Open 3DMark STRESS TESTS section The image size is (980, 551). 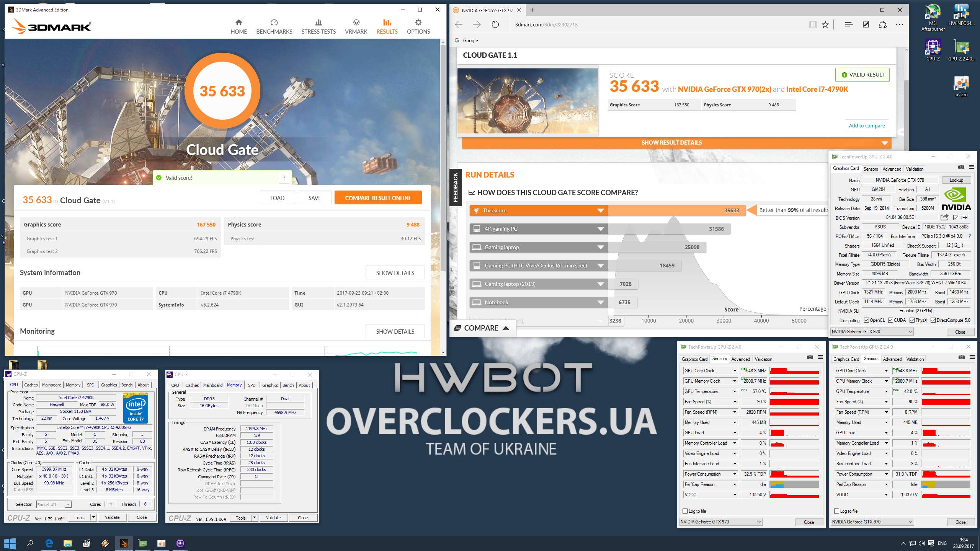point(318,27)
